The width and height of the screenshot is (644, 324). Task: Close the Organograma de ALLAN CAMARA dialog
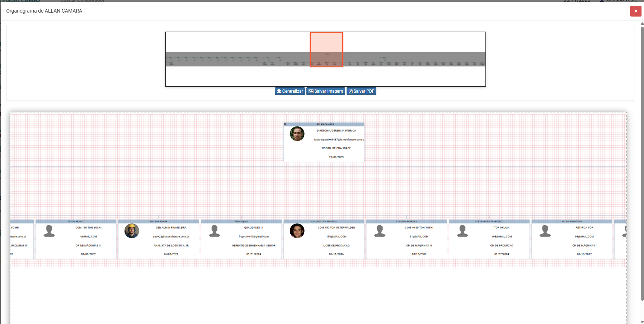(635, 11)
